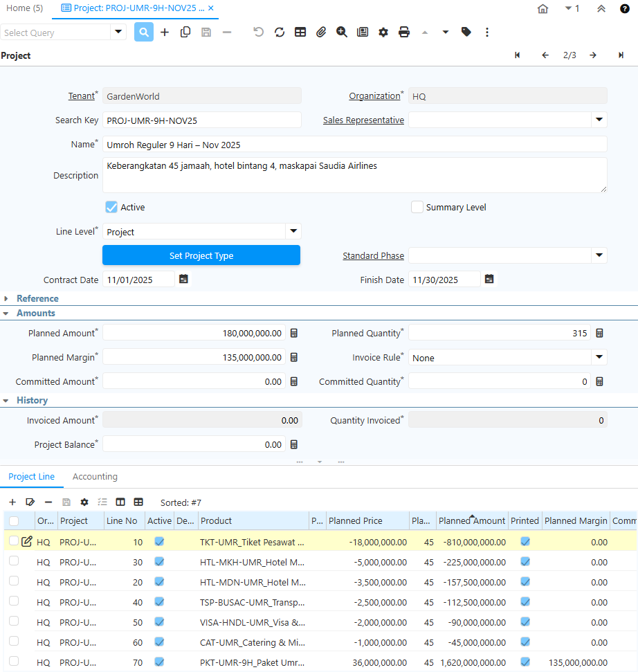Click the Print icon in toolbar
This screenshot has width=638, height=672.
404,32
